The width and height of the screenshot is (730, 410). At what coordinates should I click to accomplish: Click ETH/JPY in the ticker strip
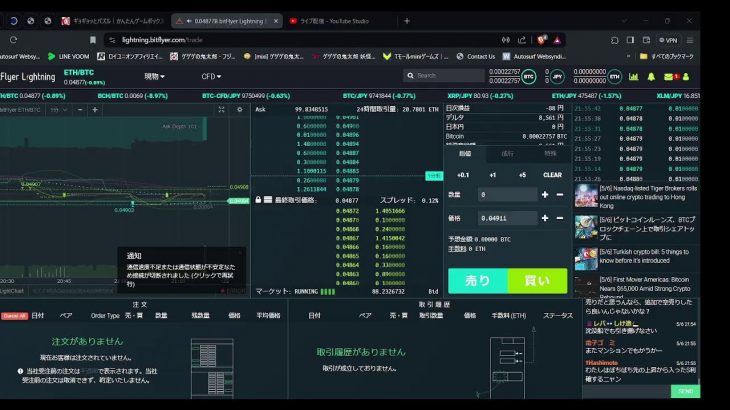point(587,96)
